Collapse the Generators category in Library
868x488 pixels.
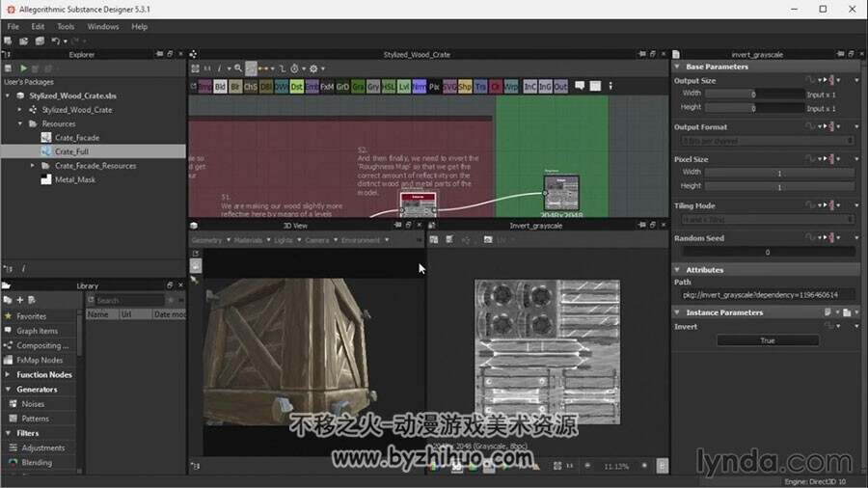tap(8, 389)
